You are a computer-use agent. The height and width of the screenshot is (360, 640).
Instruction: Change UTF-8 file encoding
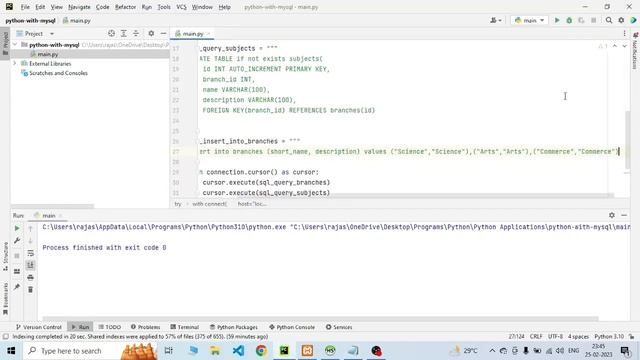click(x=555, y=337)
